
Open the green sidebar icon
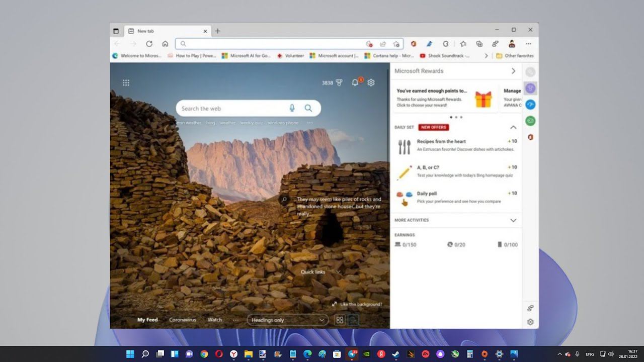[530, 121]
